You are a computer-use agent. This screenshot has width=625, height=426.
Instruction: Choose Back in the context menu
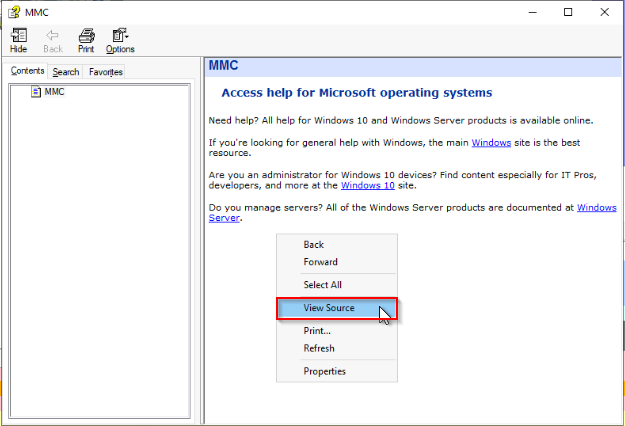337,245
